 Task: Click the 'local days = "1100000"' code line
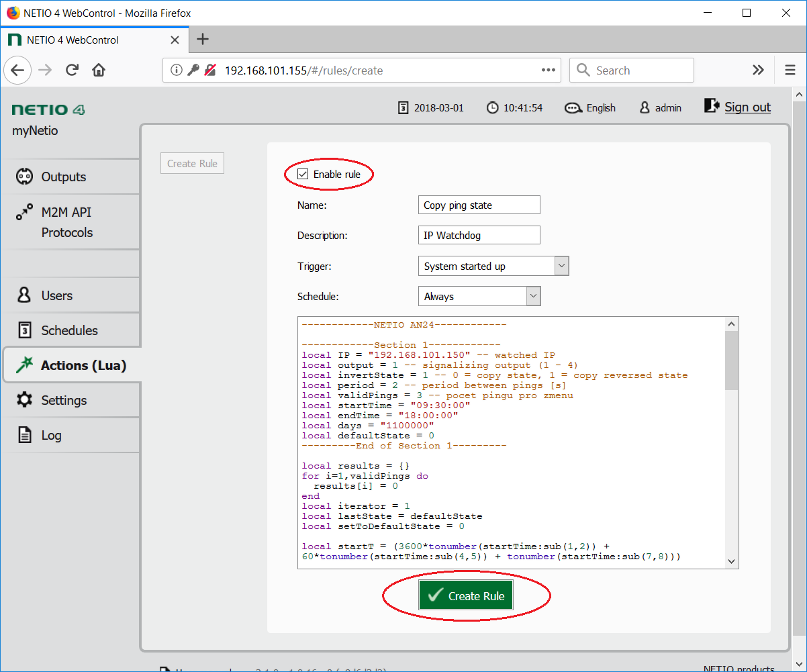(x=368, y=426)
